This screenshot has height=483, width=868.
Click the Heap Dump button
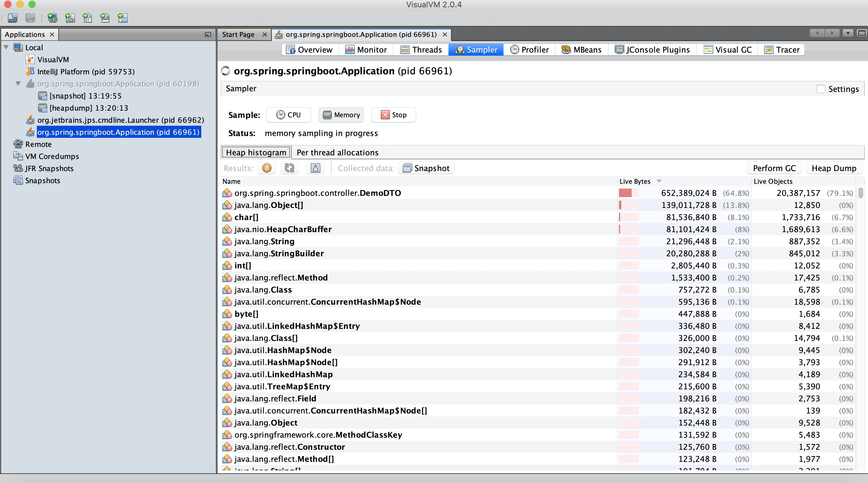[x=834, y=168]
